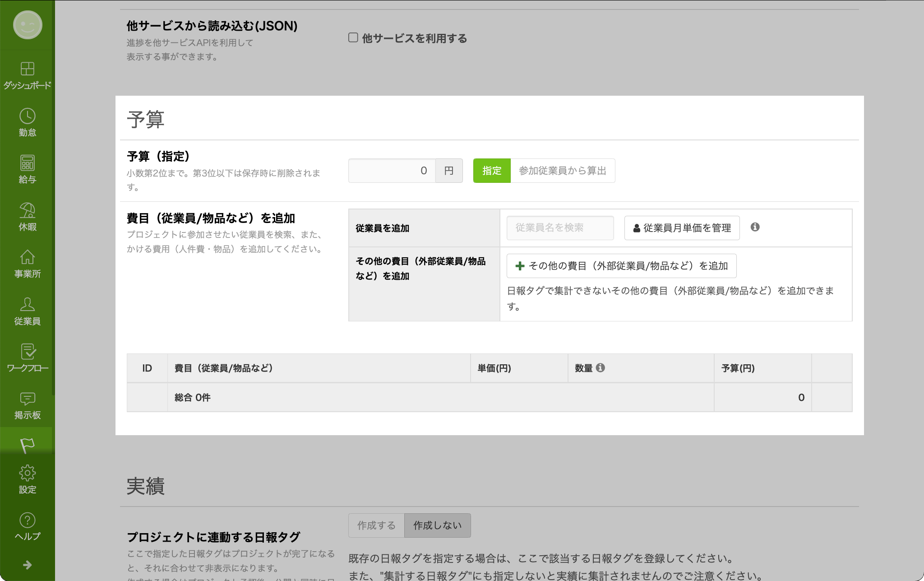The height and width of the screenshot is (581, 924).
Task: Open the office (事業所) house icon
Action: (x=27, y=263)
